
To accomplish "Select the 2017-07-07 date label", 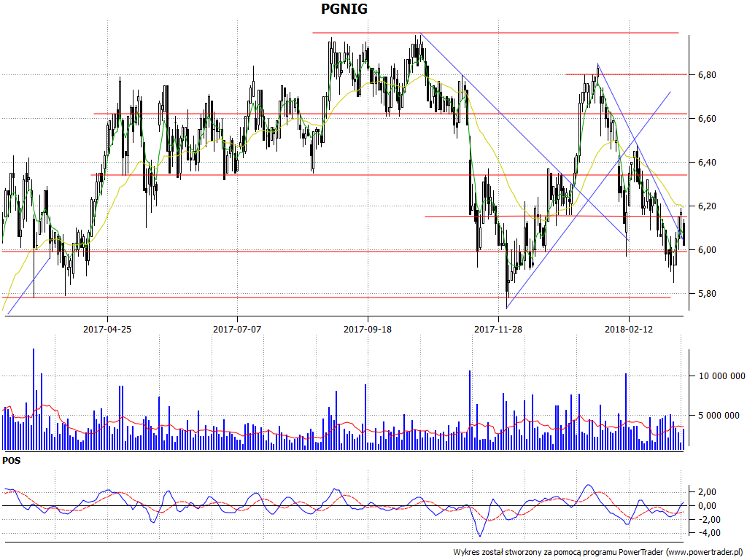I will pos(237,329).
